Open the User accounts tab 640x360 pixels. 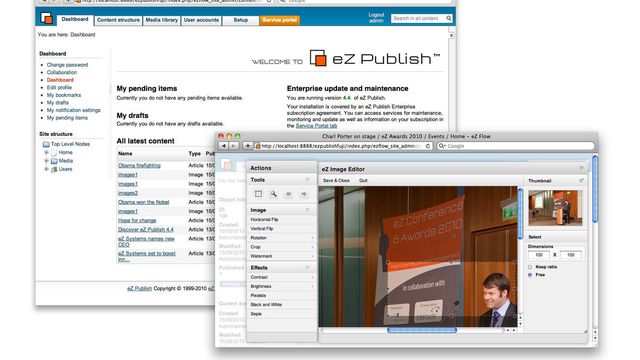click(x=201, y=20)
